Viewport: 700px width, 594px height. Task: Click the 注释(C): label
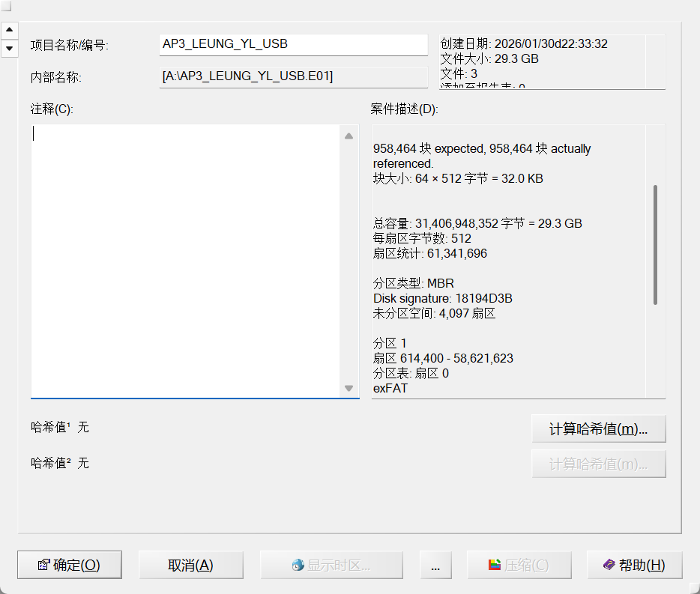[x=52, y=109]
